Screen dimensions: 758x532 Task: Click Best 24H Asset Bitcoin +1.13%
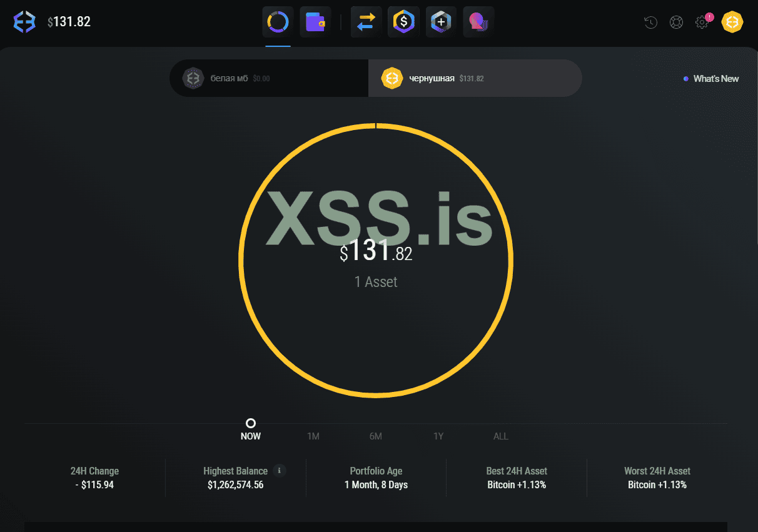coord(517,484)
